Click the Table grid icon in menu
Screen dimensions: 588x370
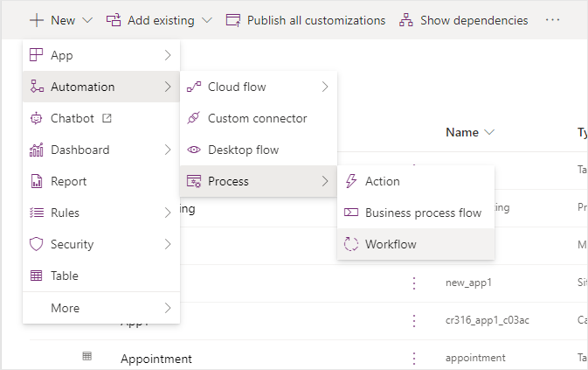pos(37,276)
